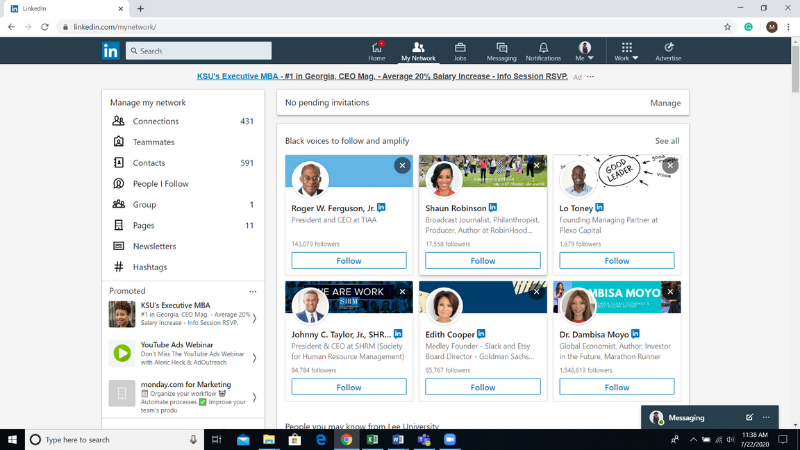Open the Messaging nav icon
Screen dimensions: 800x450
[x=502, y=51]
